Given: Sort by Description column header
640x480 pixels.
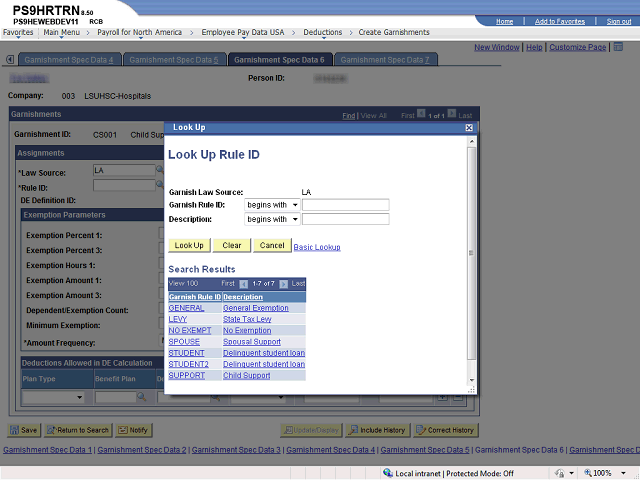Looking at the screenshot, I should (243, 297).
